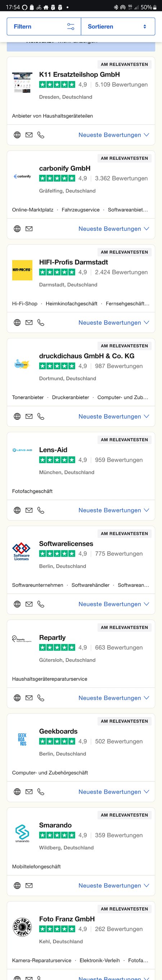Tap email envelope icon for carbonify GmbH
The height and width of the screenshot is (980, 162).
point(29,229)
